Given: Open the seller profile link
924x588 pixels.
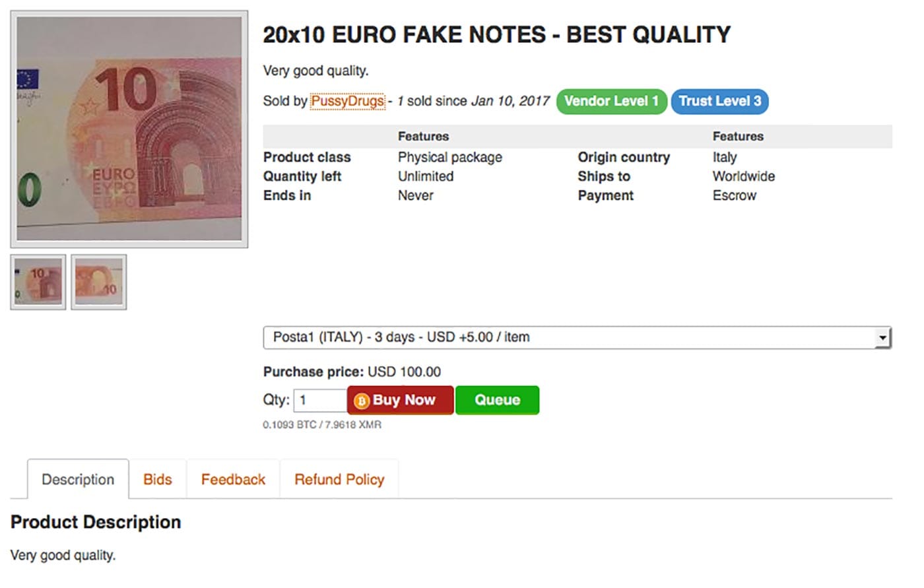Looking at the screenshot, I should click(347, 101).
